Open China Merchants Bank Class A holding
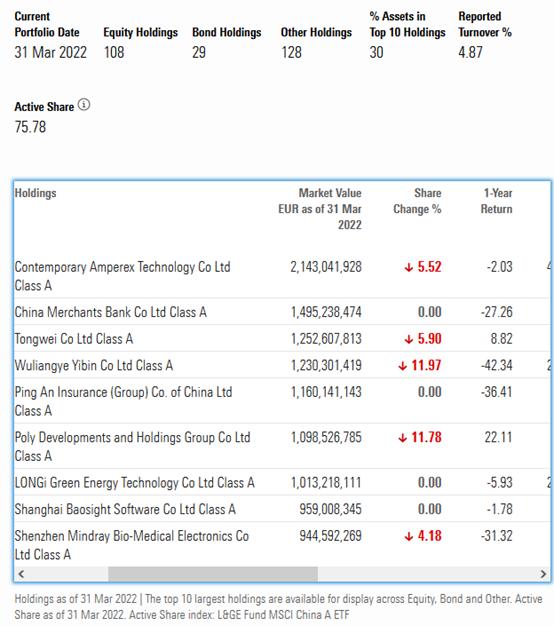This screenshot has height=626, width=554. 111,312
